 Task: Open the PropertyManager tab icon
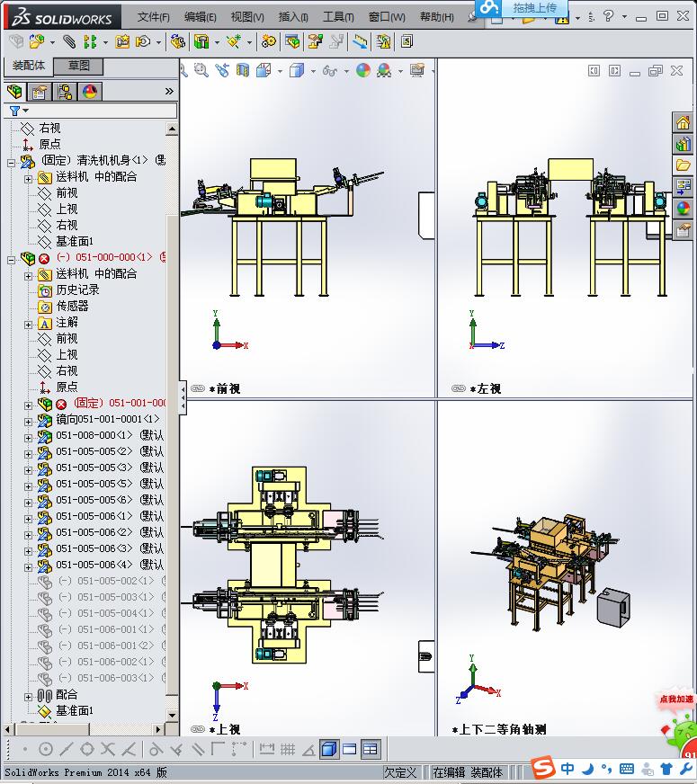(x=39, y=92)
